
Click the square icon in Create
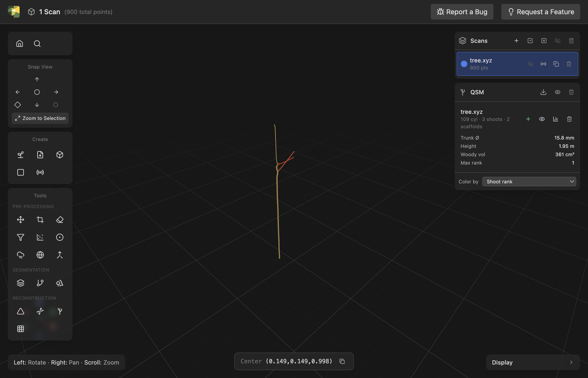[x=21, y=172]
